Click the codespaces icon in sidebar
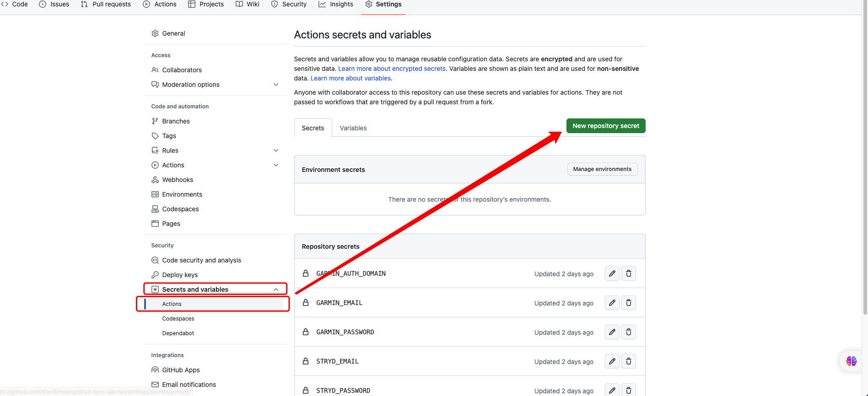This screenshot has width=868, height=396. pyautogui.click(x=155, y=209)
